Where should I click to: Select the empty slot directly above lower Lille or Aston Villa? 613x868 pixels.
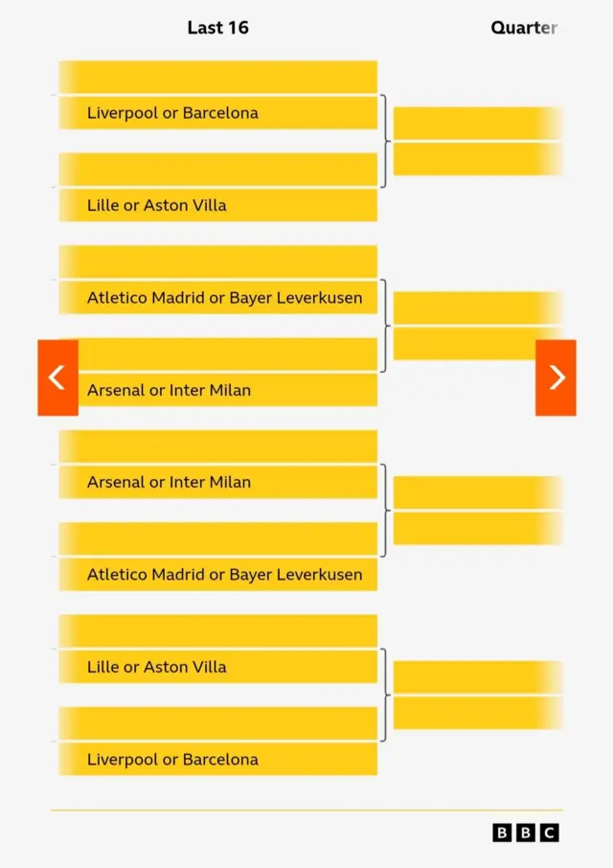(218, 630)
